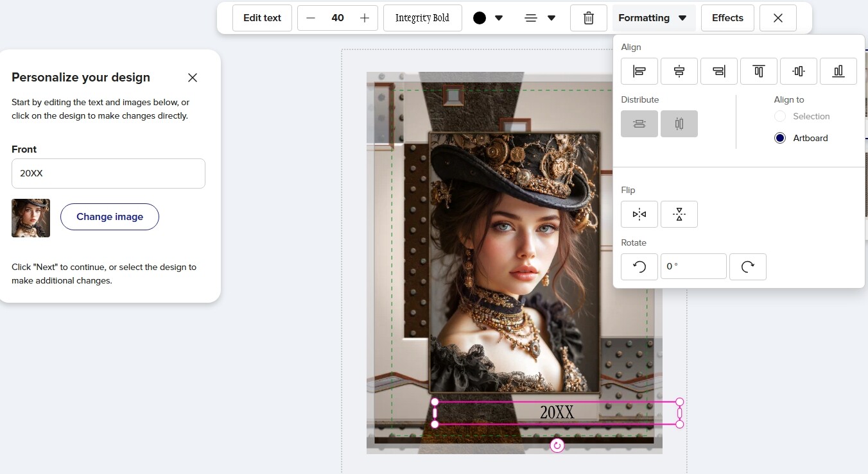Viewport: 868px width, 474px height.
Task: Click the rotation angle field
Action: point(693,267)
